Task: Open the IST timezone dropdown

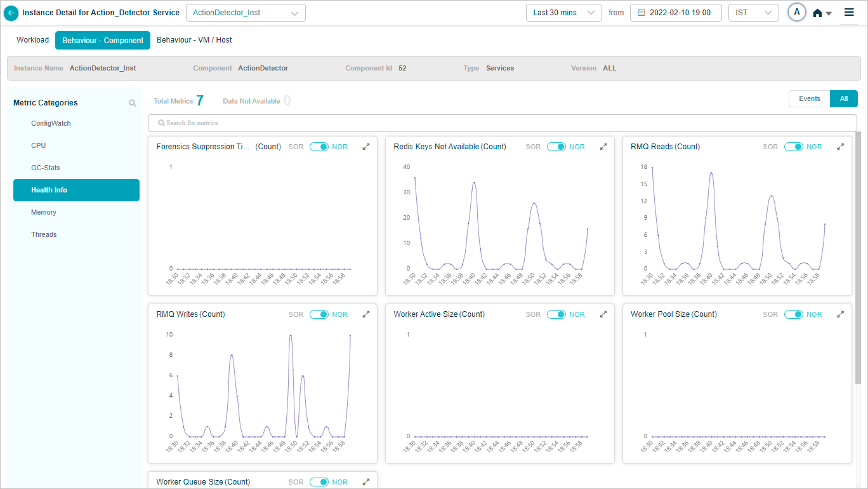Action: point(753,13)
